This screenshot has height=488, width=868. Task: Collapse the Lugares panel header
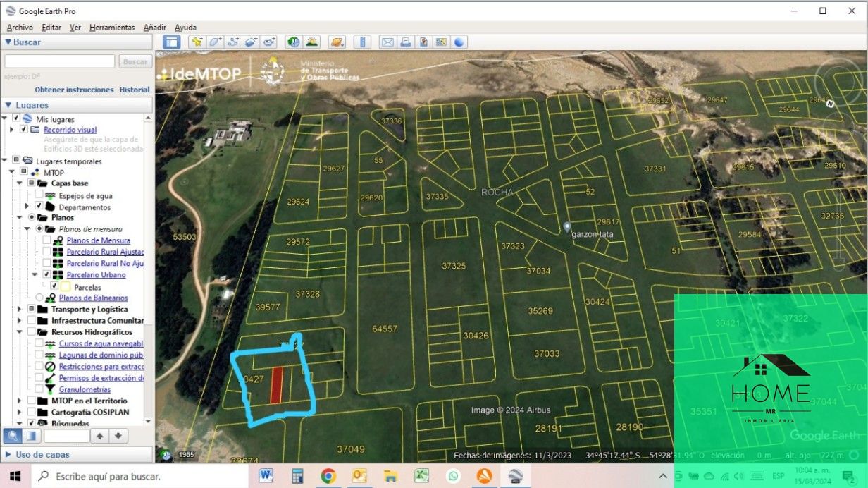(8, 105)
